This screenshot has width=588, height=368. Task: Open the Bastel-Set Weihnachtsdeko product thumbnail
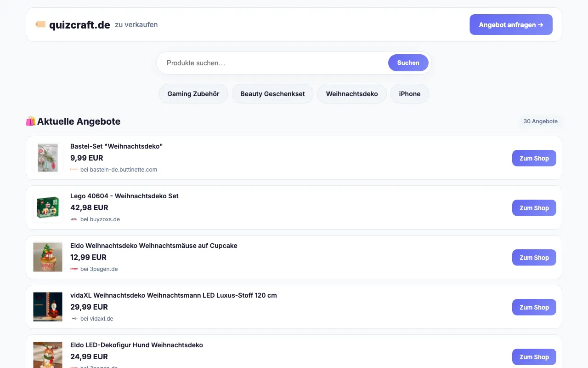coord(48,158)
